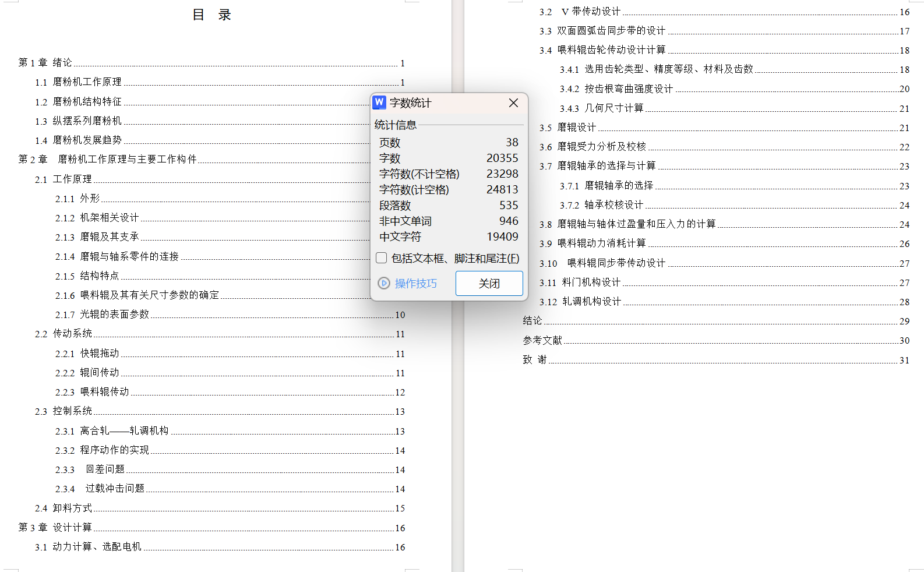Open 2.3.1 离合轧——轧调机构
The height and width of the screenshot is (572, 924).
(230, 431)
